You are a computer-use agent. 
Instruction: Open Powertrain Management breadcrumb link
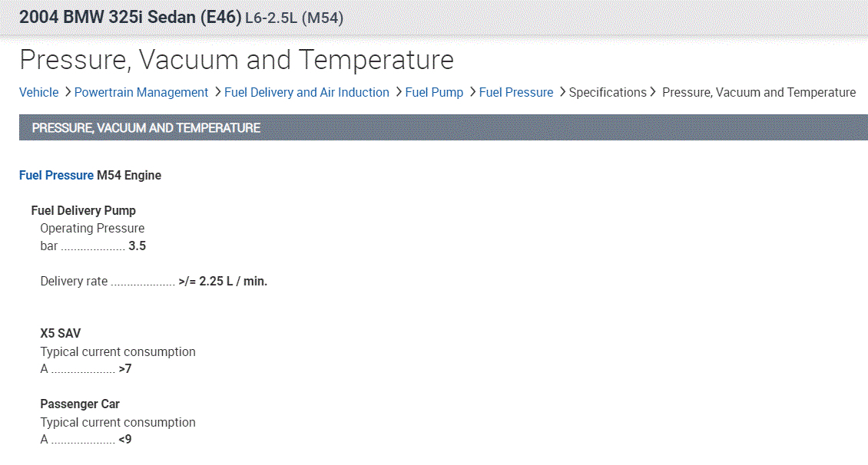141,92
